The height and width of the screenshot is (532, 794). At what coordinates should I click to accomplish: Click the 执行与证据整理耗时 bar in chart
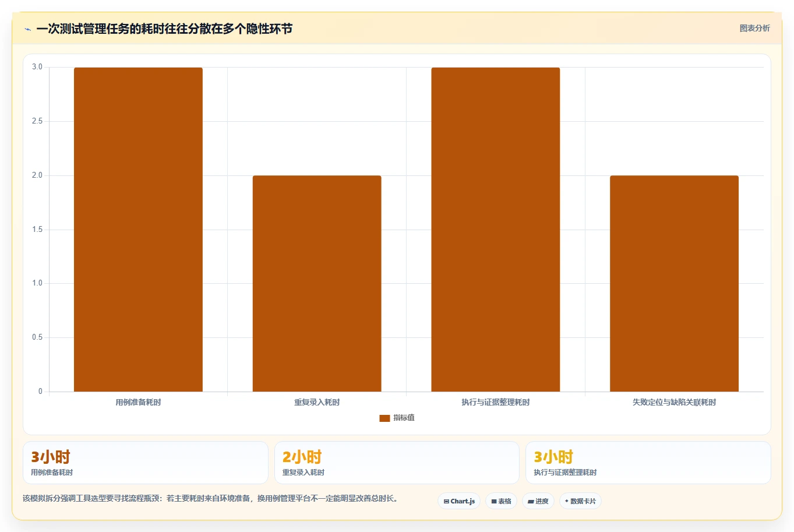tap(496, 230)
